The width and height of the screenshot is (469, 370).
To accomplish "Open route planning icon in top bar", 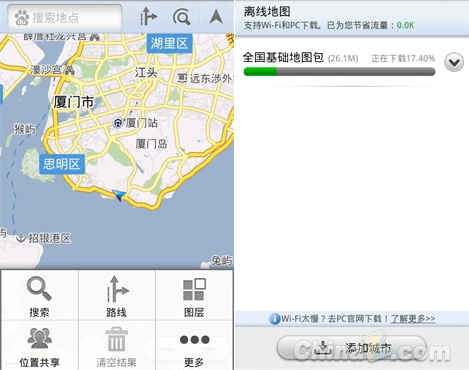I will click(148, 16).
